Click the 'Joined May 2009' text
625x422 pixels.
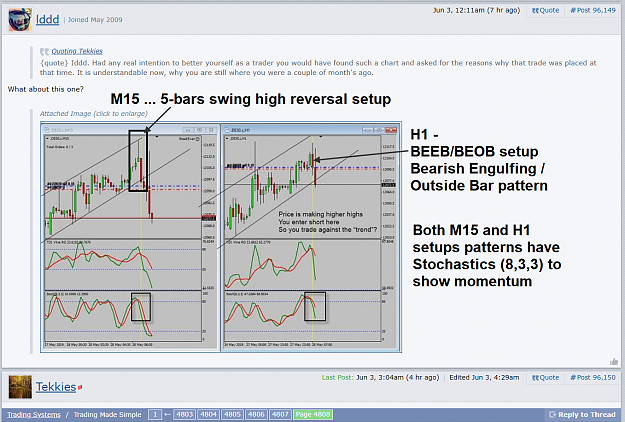coord(95,20)
